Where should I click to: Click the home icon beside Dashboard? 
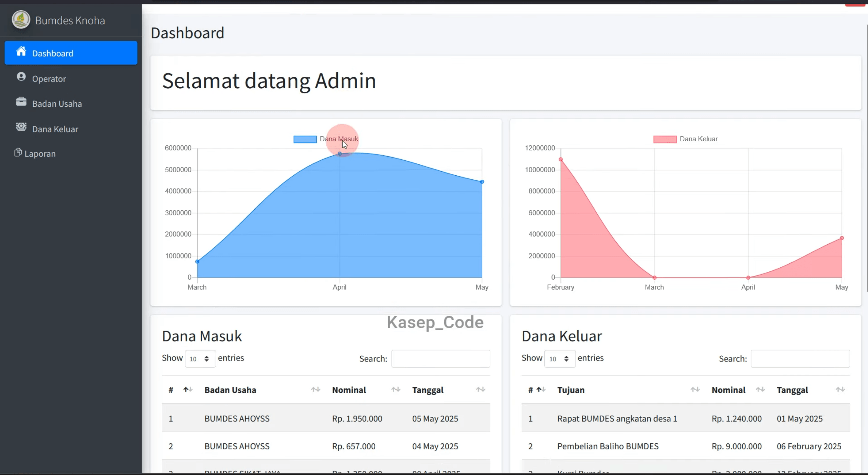pos(21,51)
